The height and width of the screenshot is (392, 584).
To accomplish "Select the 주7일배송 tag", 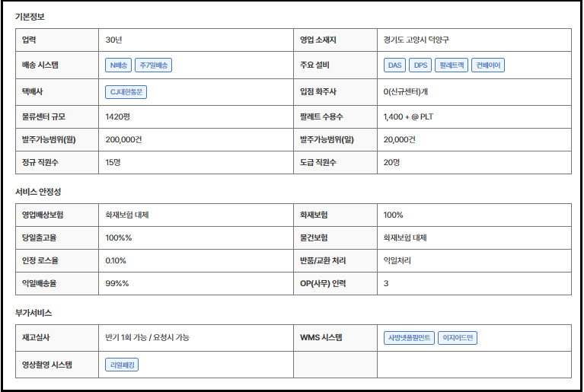I will (153, 65).
